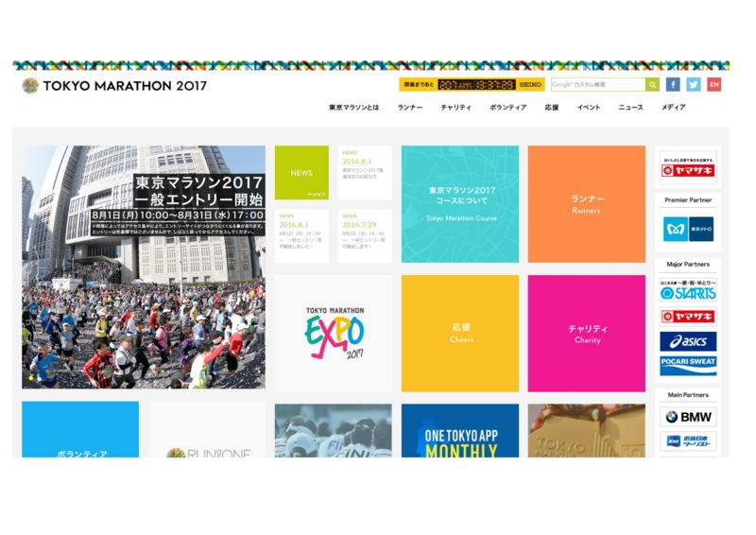
Task: Click the search magnifier button
Action: (652, 84)
